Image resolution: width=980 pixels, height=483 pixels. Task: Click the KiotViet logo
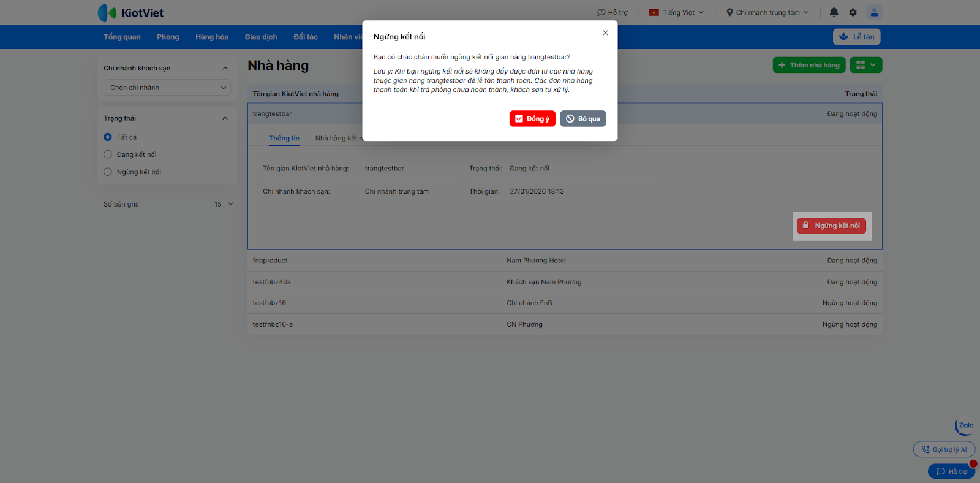(x=130, y=12)
